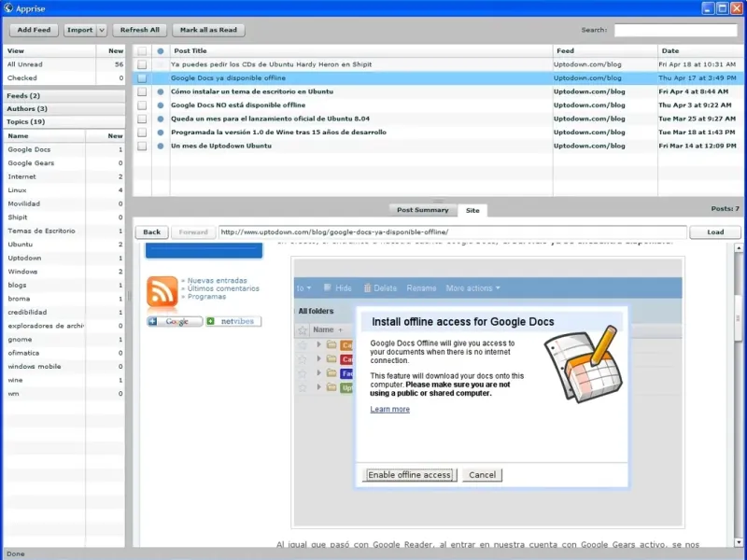Image resolution: width=747 pixels, height=560 pixels.
Task: Click unread dot column header icon
Action: [x=161, y=51]
